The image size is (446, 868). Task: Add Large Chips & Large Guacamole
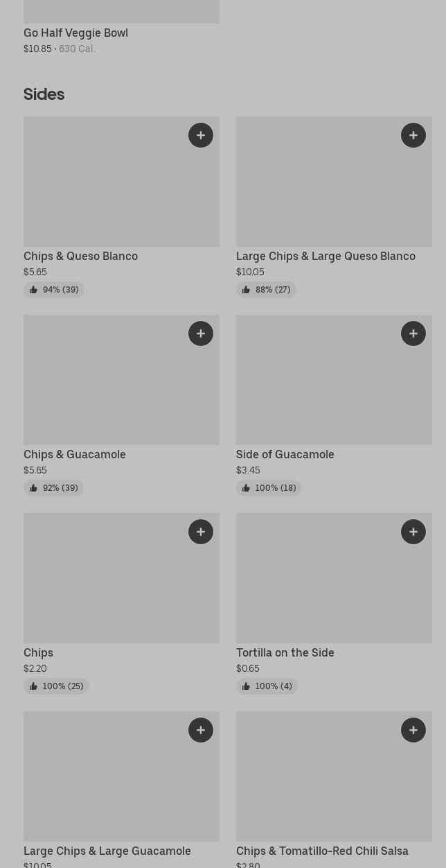click(x=201, y=730)
